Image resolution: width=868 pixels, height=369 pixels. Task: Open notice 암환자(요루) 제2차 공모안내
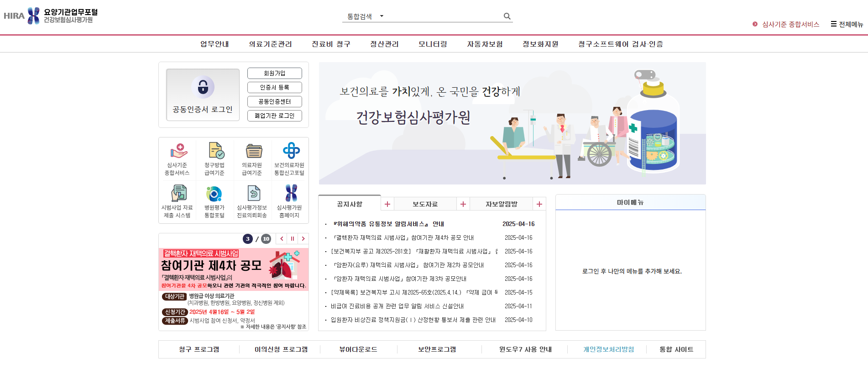(408, 265)
